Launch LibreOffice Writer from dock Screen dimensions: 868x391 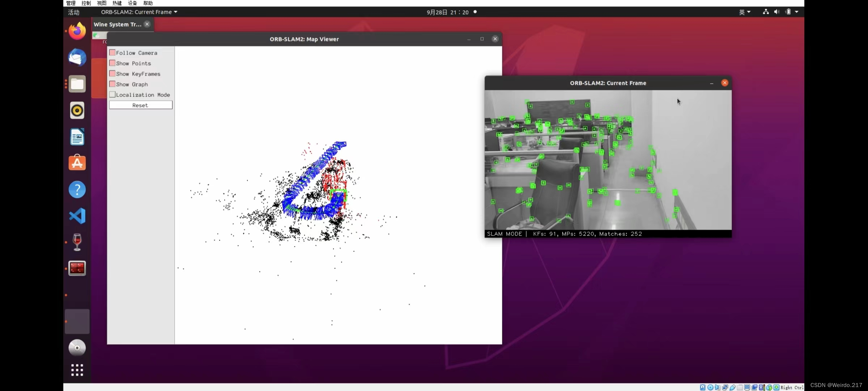[x=77, y=137]
